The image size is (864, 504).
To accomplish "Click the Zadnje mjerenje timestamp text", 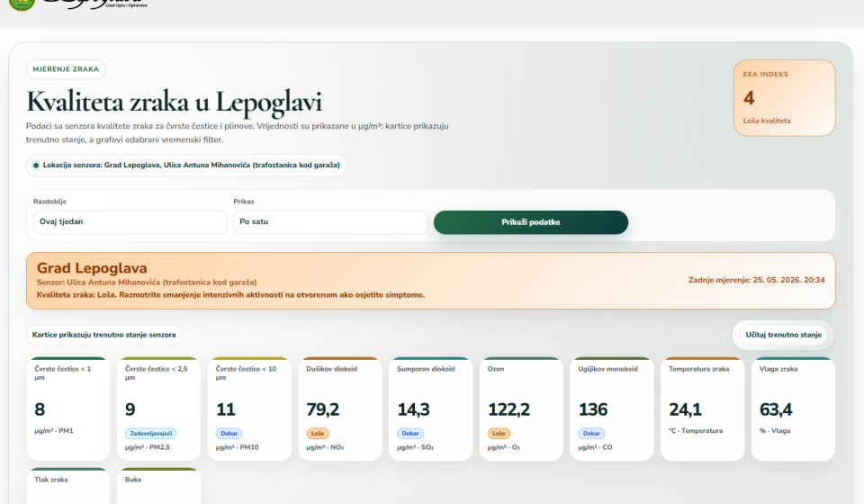I will click(x=757, y=280).
